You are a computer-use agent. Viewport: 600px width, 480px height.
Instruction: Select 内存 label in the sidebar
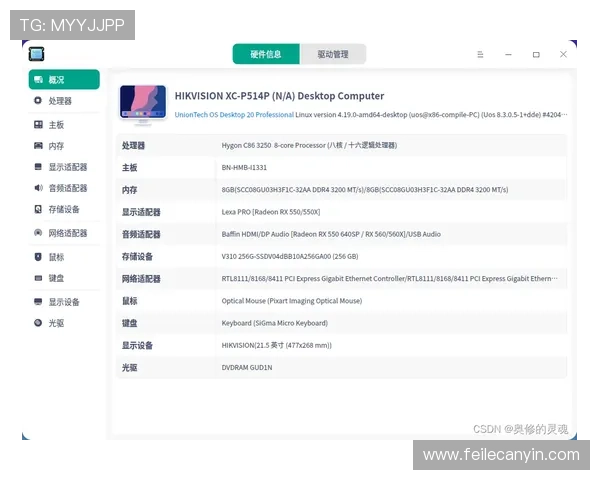click(56, 146)
